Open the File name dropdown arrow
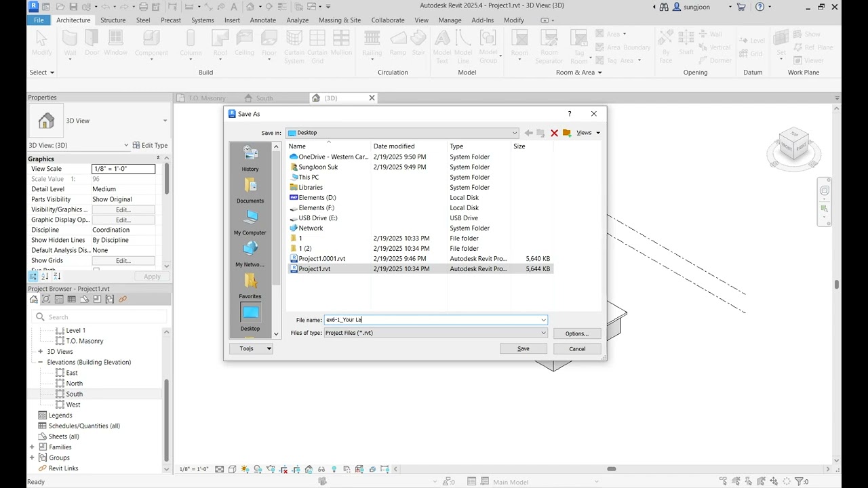 pos(543,320)
